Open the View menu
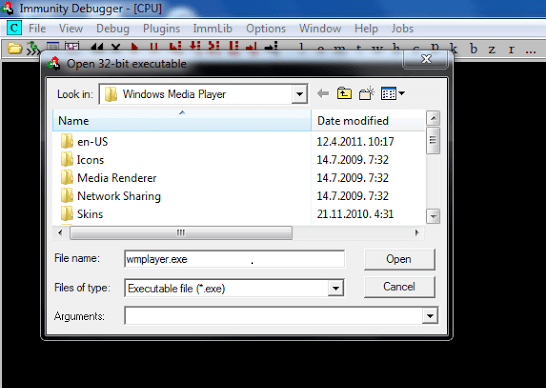 click(71, 28)
